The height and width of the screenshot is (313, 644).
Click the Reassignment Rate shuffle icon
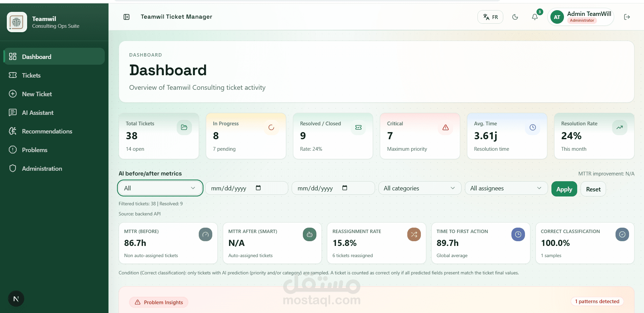tap(414, 234)
